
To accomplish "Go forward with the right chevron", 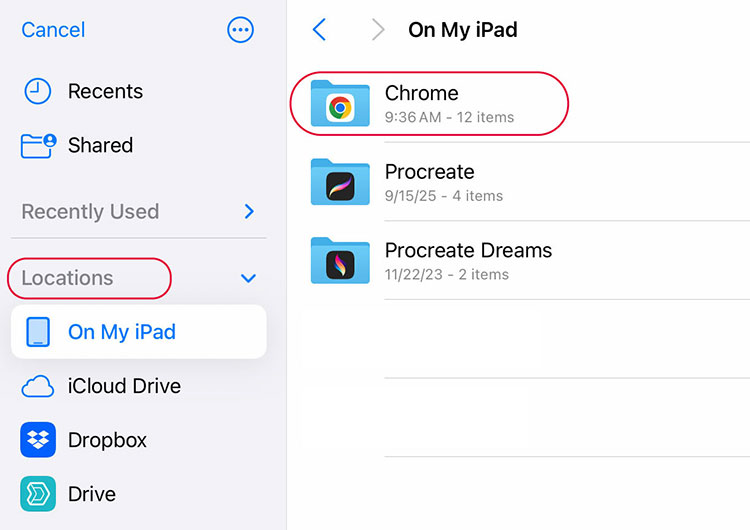I will pyautogui.click(x=377, y=30).
